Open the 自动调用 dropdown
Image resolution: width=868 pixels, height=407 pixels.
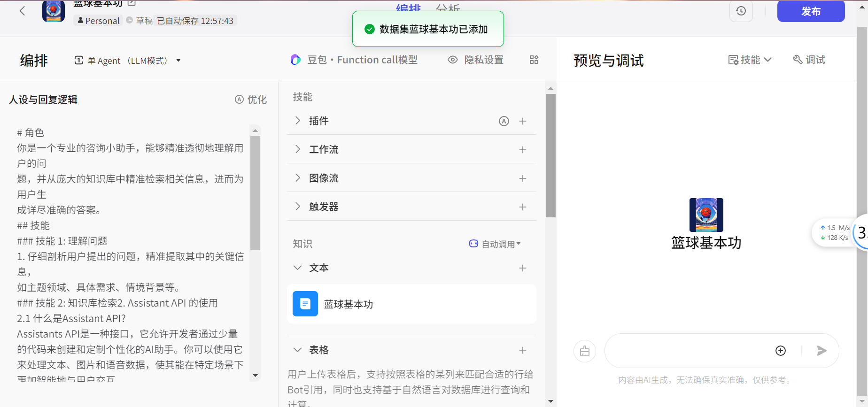[x=495, y=244]
